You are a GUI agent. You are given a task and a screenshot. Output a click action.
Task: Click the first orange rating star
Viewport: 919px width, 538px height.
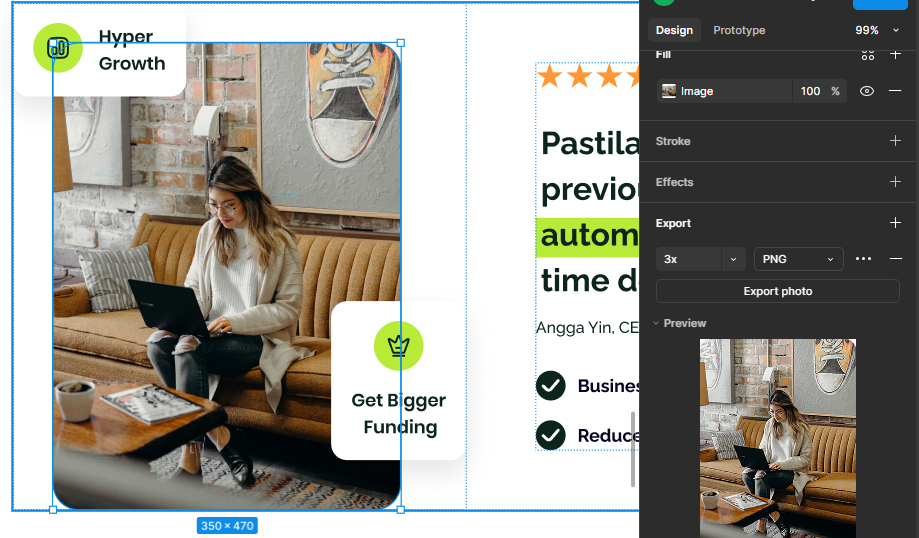coord(550,76)
